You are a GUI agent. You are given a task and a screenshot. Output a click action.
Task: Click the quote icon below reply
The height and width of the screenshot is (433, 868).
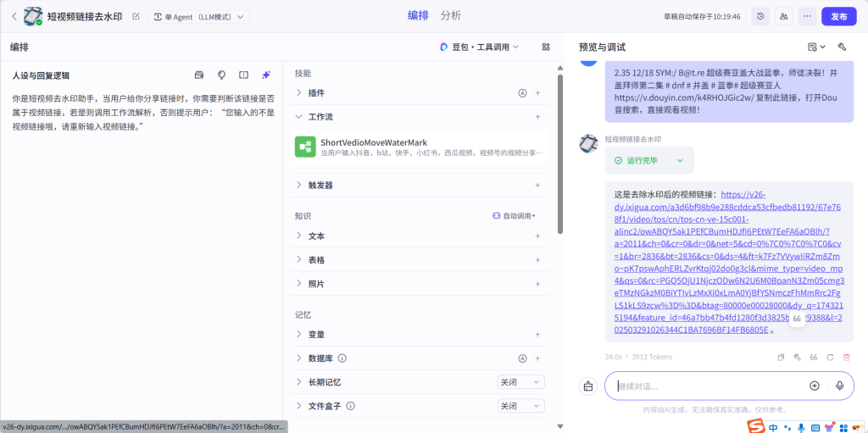(814, 357)
